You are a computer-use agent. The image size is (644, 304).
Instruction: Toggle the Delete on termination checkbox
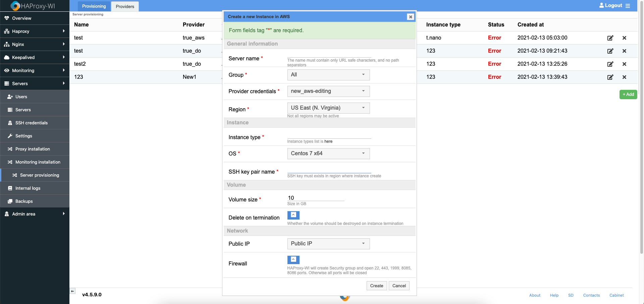point(293,215)
